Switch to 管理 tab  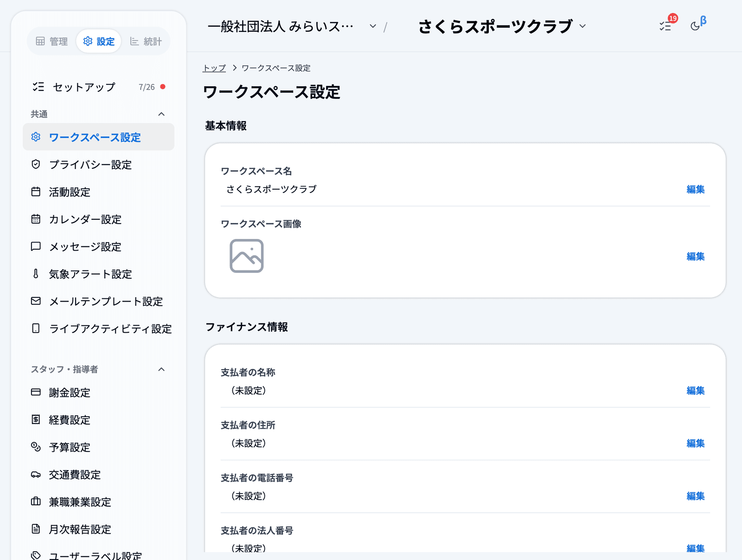[52, 41]
